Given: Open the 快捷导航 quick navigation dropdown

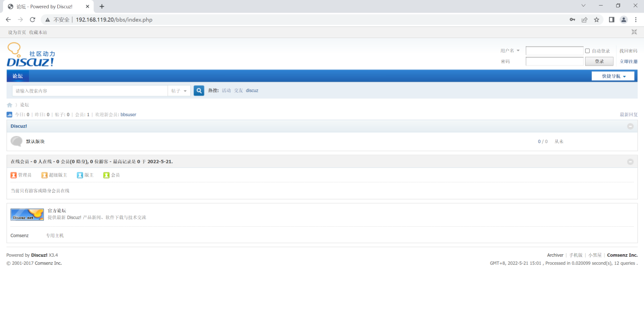Looking at the screenshot, I should coord(613,76).
